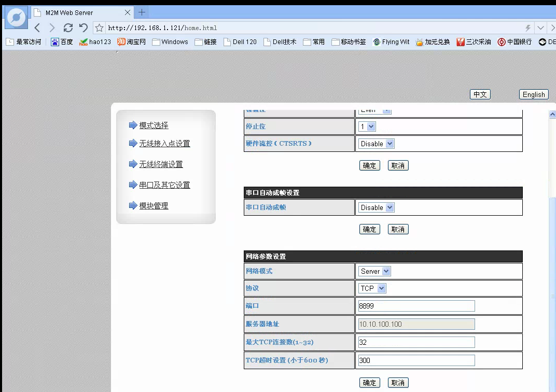Click 确定 under 串口自动成帧设置
The width and height of the screenshot is (556, 392).
tap(369, 229)
